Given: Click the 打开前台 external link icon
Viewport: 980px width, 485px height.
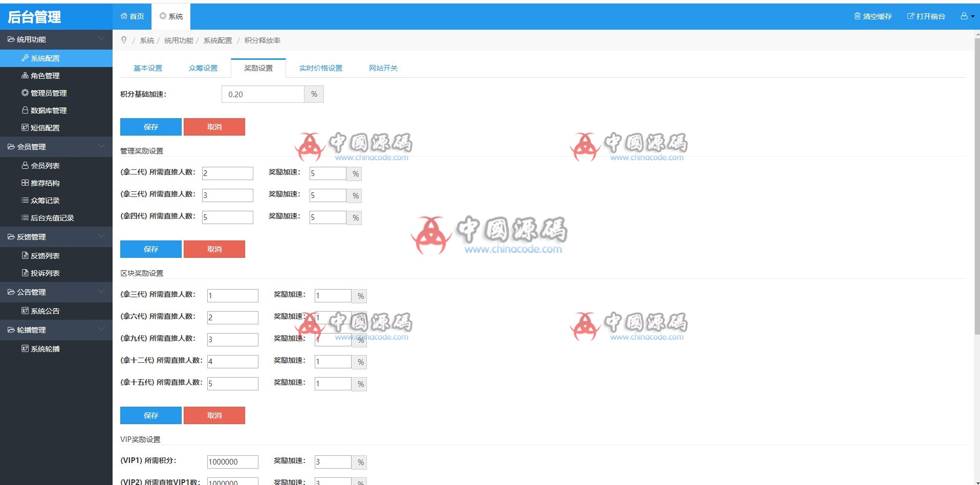Looking at the screenshot, I should click(910, 16).
